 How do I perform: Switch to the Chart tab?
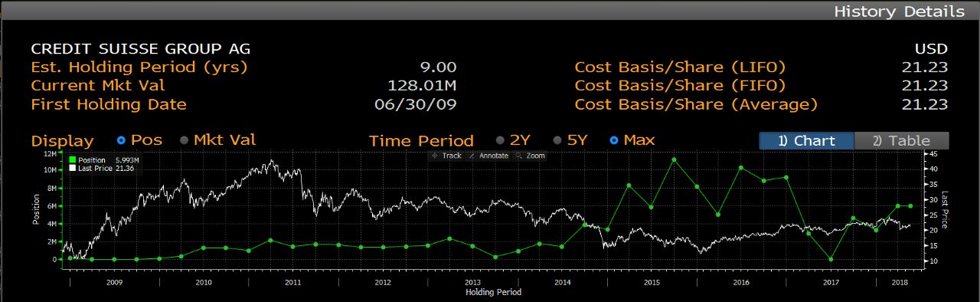tap(807, 141)
